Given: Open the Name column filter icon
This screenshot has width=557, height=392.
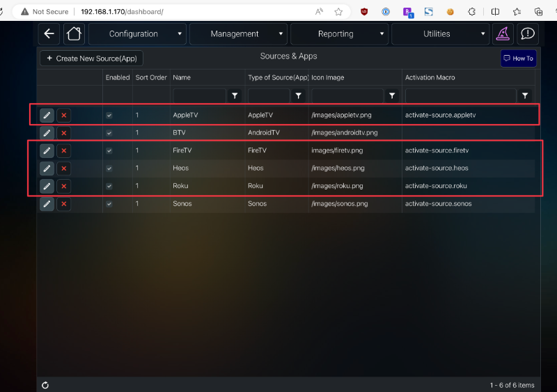Looking at the screenshot, I should click(x=235, y=95).
